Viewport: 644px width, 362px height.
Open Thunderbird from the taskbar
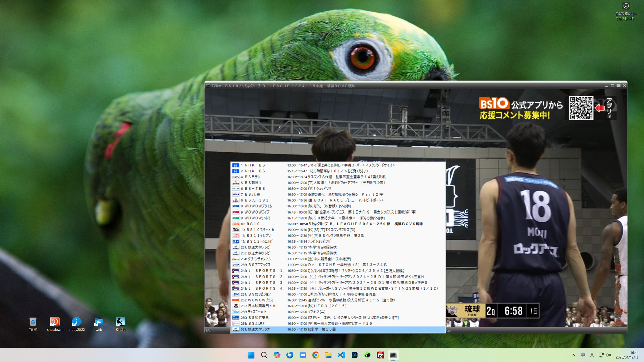290,355
